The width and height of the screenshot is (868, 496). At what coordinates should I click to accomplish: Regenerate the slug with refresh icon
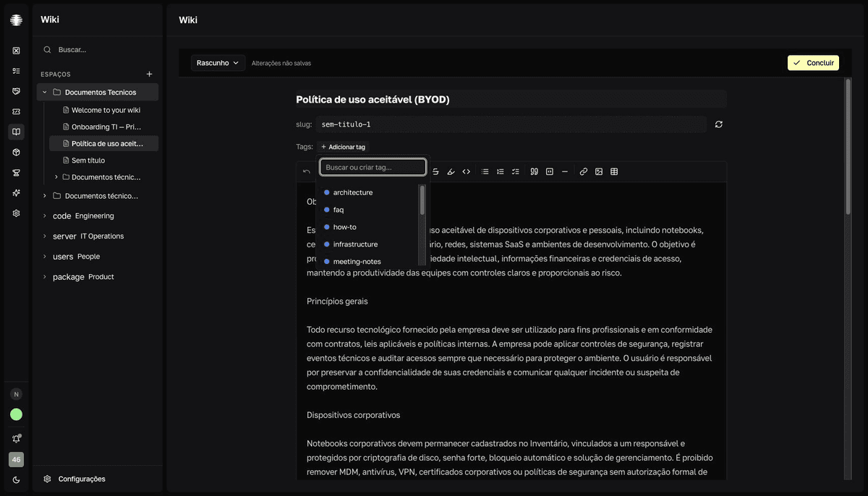[718, 124]
